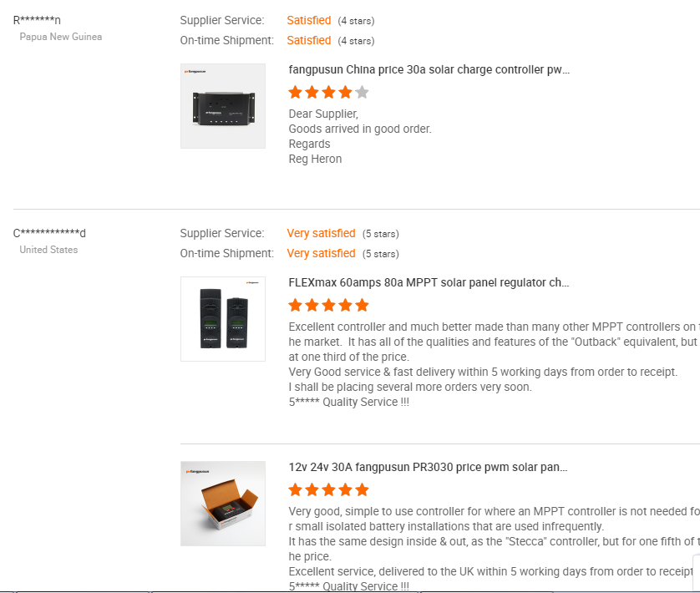Click the Papua New Guinea country label
The width and height of the screenshot is (700, 593).
(61, 37)
